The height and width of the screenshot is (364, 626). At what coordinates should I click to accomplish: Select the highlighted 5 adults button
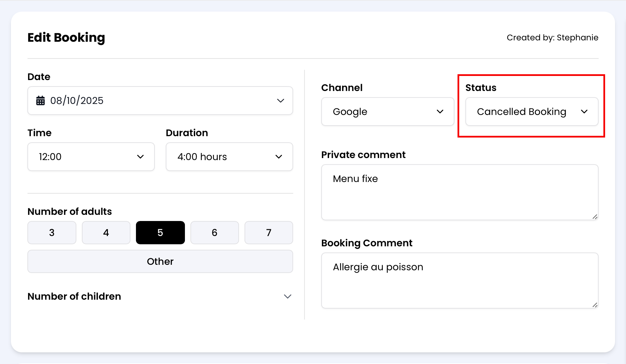point(160,233)
